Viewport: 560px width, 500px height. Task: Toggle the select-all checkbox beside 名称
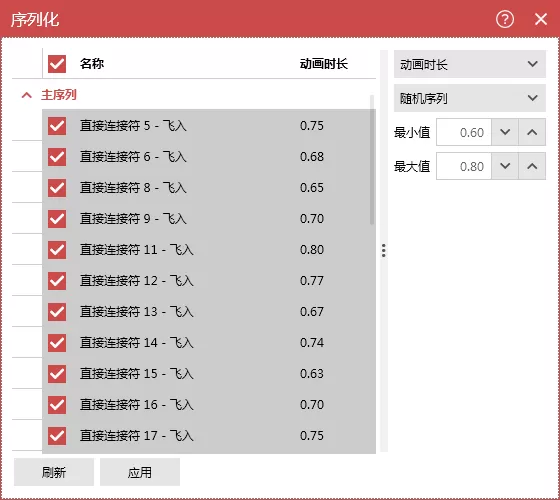(x=57, y=64)
